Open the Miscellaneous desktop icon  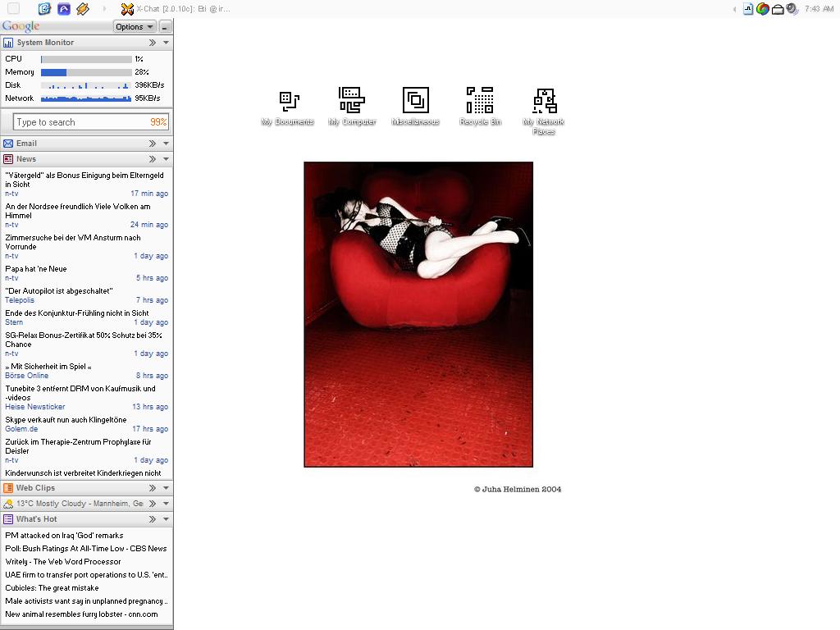415,101
